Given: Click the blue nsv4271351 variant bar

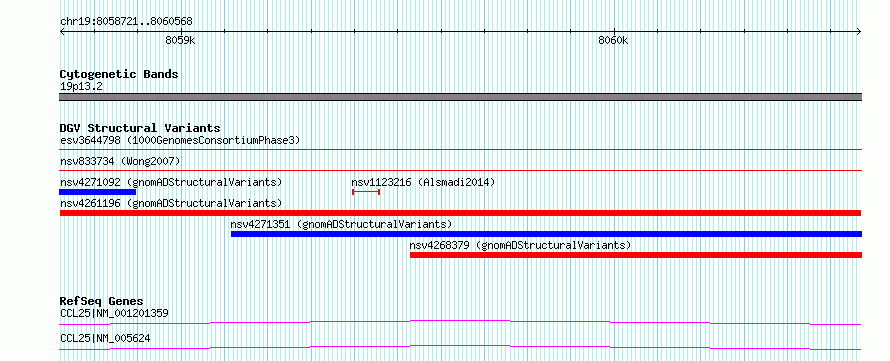Looking at the screenshot, I should (x=546, y=234).
